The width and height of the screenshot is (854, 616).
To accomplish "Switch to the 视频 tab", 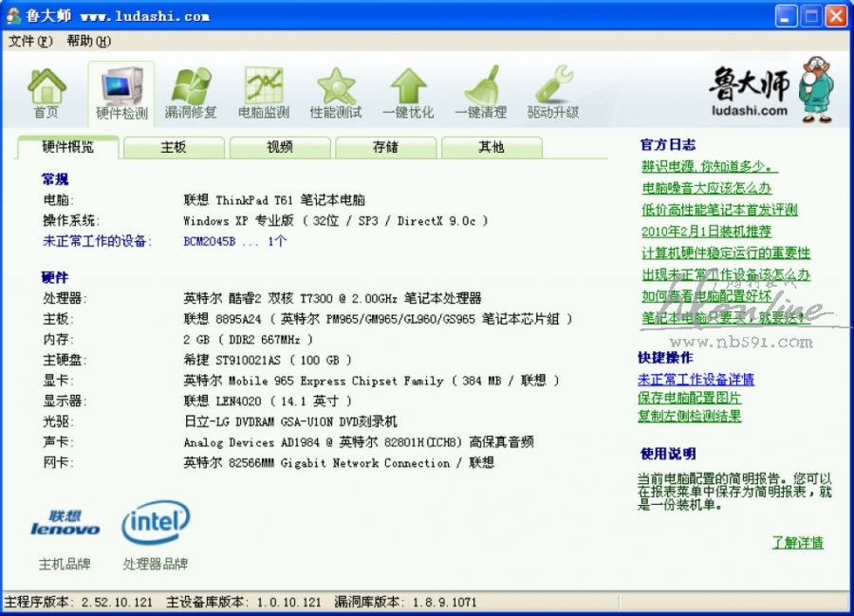I will (x=280, y=147).
